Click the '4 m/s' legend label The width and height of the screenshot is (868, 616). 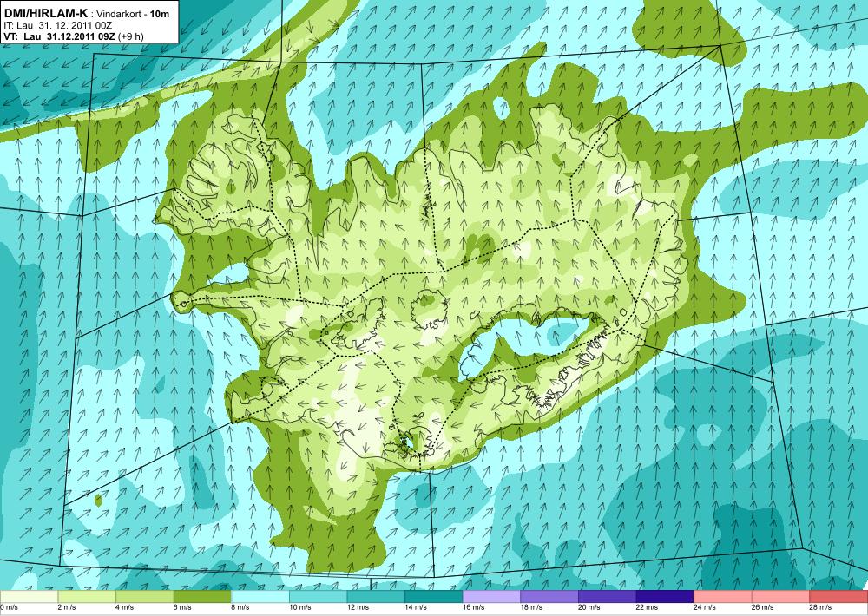click(x=124, y=607)
